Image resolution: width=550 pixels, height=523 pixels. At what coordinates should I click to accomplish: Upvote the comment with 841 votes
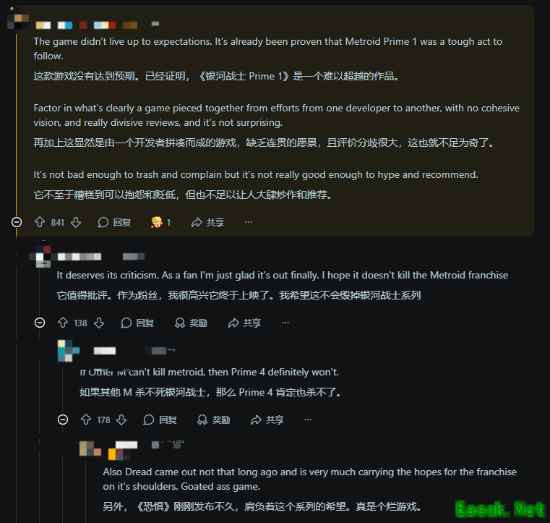[x=40, y=222]
